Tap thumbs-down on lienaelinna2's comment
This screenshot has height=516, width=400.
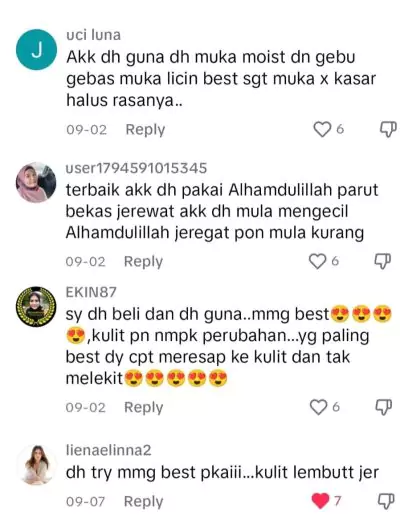pos(386,501)
